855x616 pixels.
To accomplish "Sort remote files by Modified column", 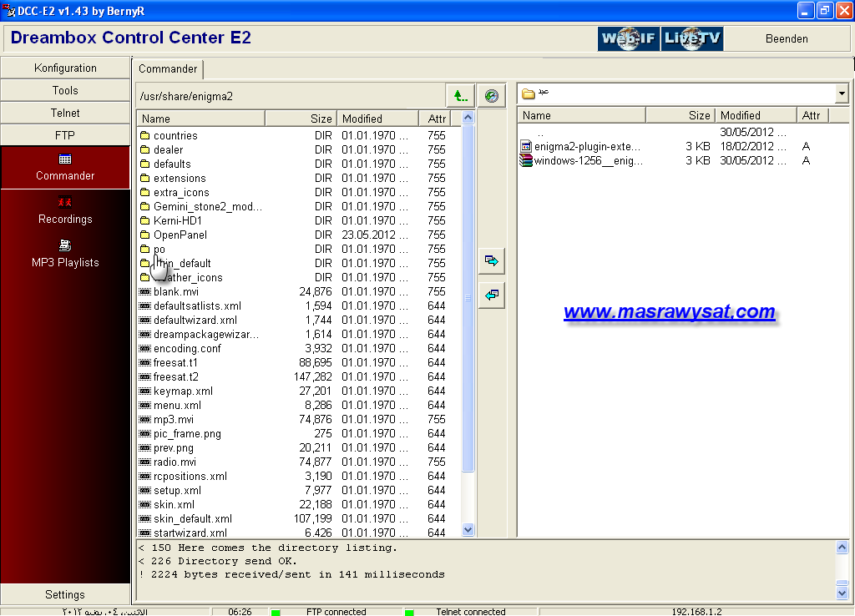I will click(378, 119).
